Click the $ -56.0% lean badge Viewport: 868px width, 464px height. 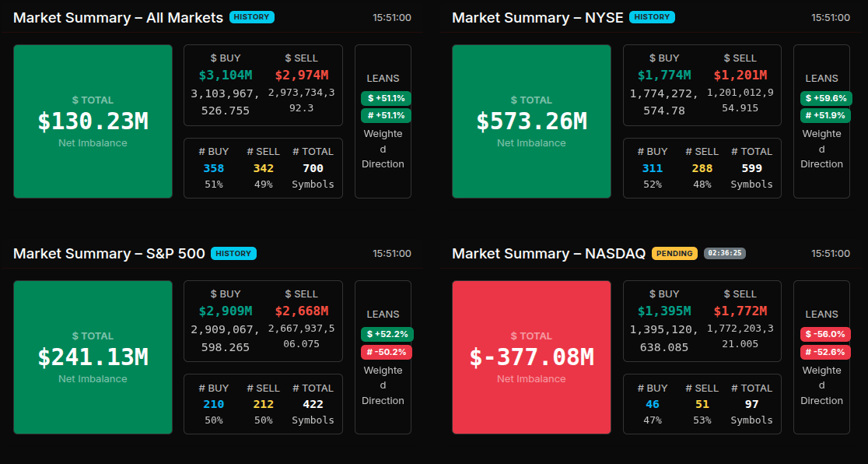point(825,334)
